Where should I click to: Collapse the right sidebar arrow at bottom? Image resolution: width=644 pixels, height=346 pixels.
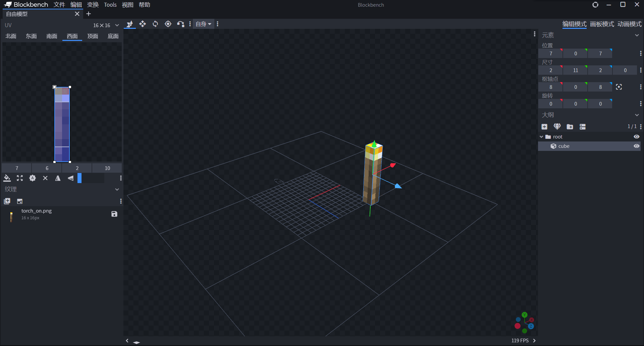(x=534, y=341)
